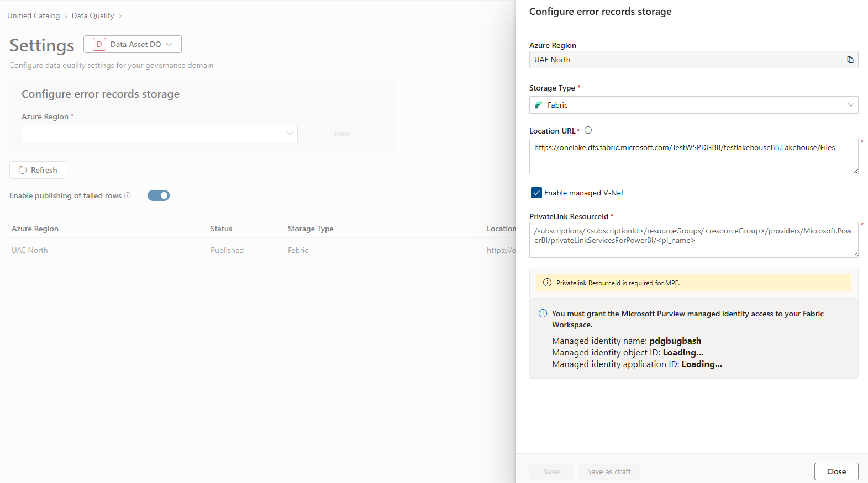Screen dimensions: 868x483
Task: Click the Location column header
Action: coord(501,229)
